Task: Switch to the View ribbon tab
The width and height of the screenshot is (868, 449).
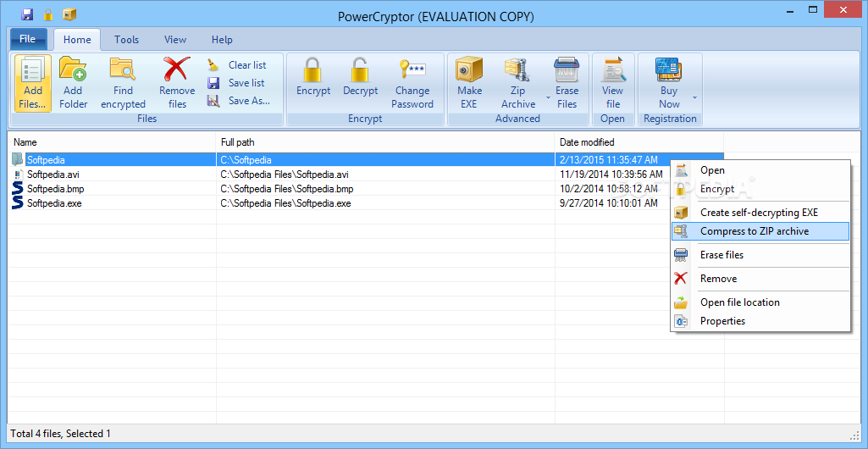Action: (175, 39)
